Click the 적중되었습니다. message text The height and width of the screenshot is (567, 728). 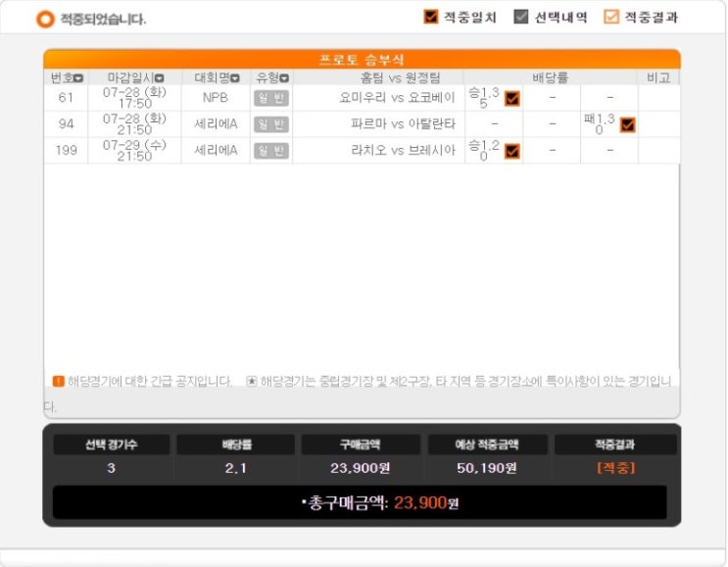pyautogui.click(x=103, y=20)
